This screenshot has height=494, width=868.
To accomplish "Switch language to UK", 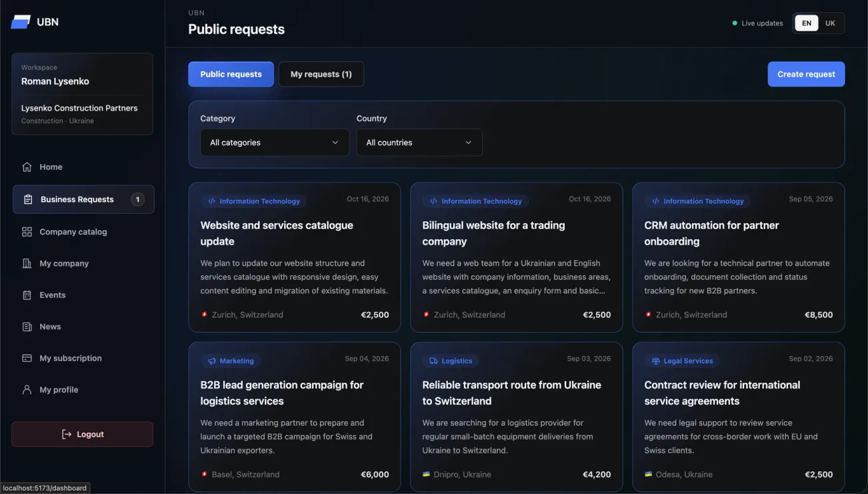I will click(x=830, y=23).
